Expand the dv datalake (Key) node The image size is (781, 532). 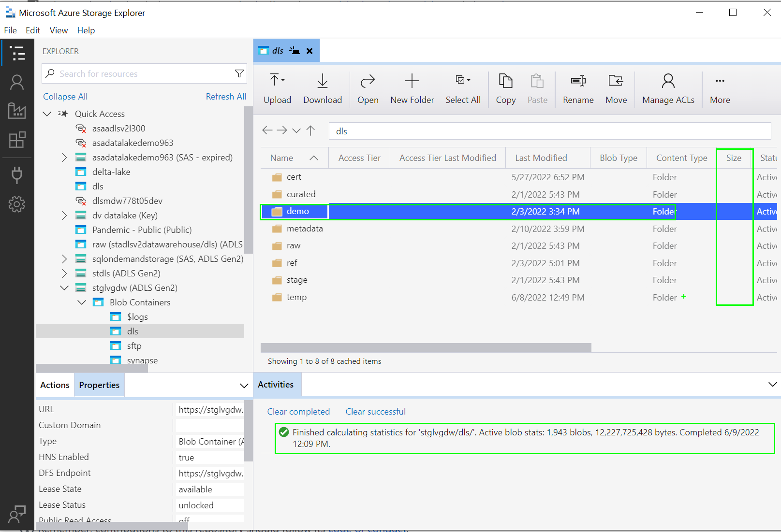click(64, 216)
